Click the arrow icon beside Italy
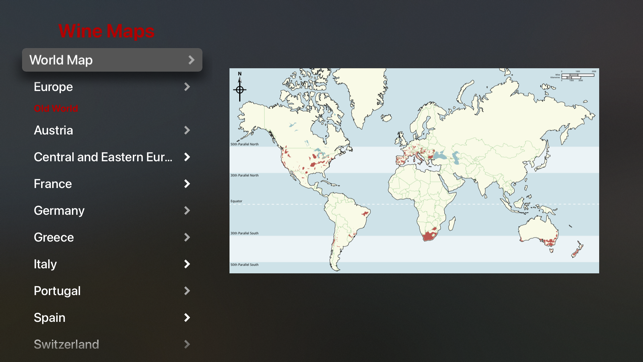 (x=187, y=264)
